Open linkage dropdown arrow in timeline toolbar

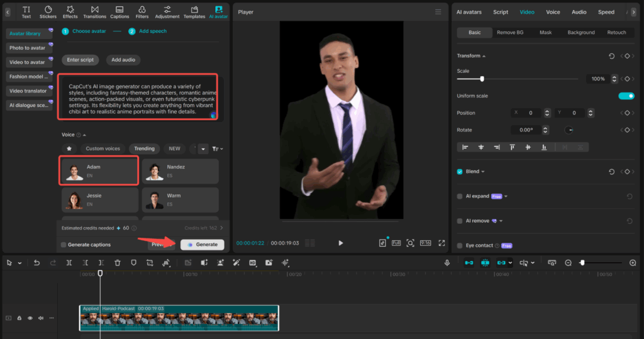(510, 263)
